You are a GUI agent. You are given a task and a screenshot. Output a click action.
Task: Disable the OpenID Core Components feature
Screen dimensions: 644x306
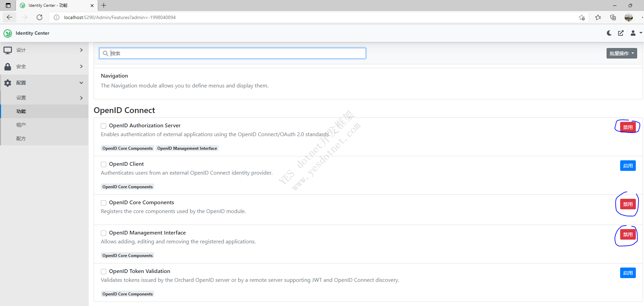click(628, 204)
